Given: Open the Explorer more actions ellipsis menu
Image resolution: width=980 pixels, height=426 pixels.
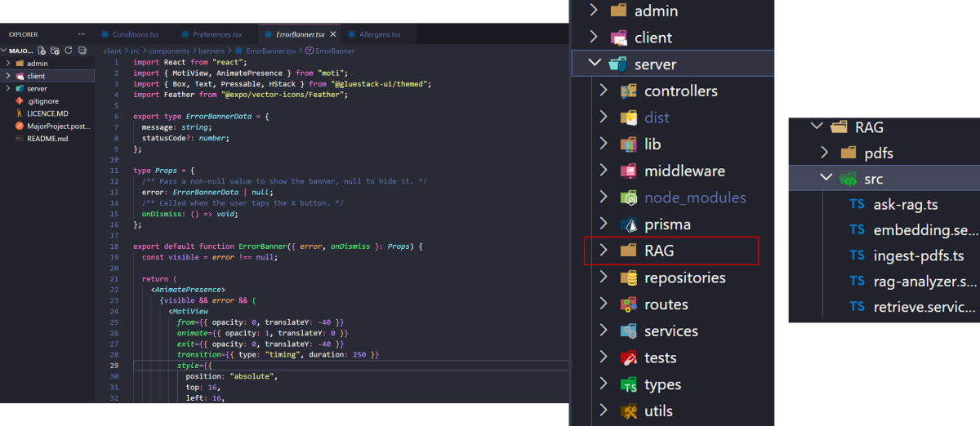Looking at the screenshot, I should click(81, 34).
